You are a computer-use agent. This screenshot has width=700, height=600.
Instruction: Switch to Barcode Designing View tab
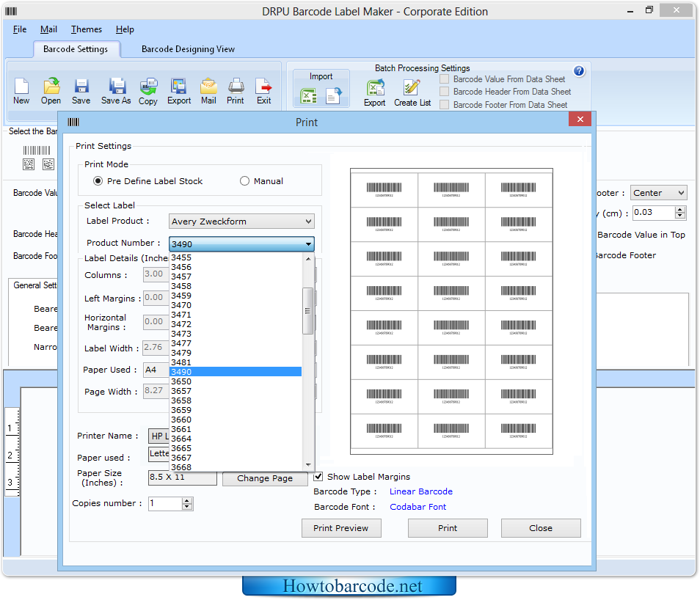[x=188, y=49]
